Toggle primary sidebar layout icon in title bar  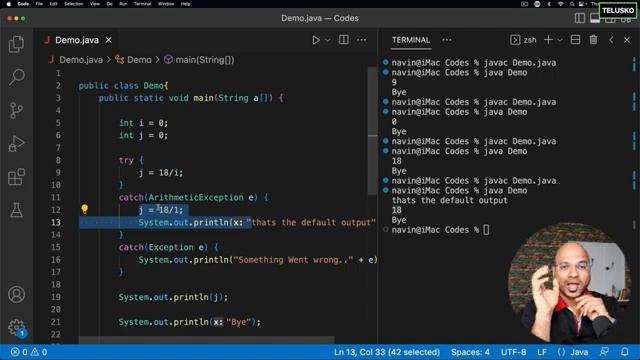(x=580, y=18)
